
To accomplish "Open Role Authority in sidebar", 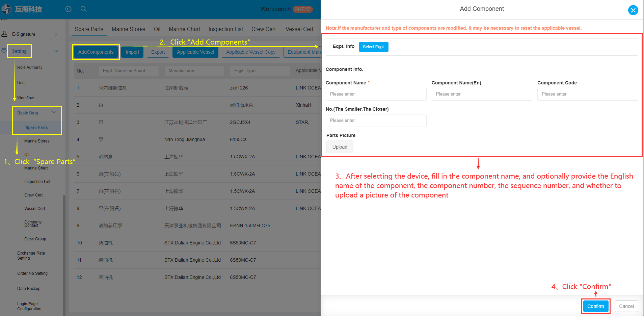I will (x=30, y=68).
